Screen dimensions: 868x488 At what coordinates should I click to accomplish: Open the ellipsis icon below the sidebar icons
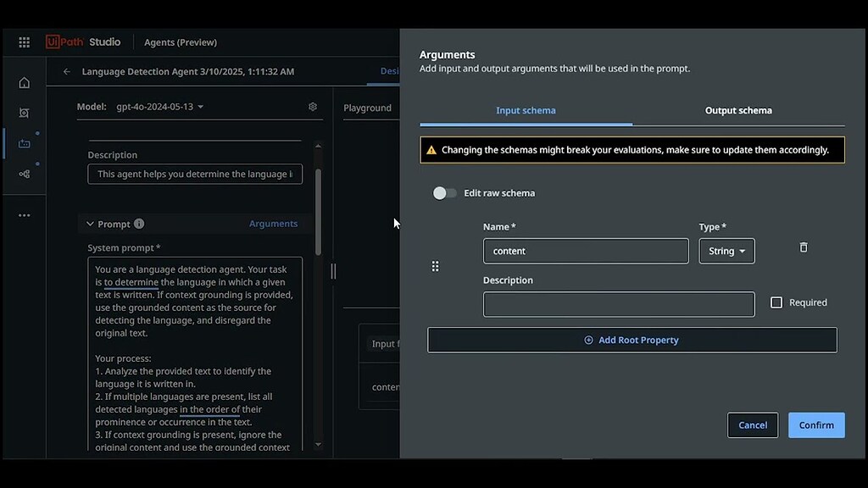(24, 214)
